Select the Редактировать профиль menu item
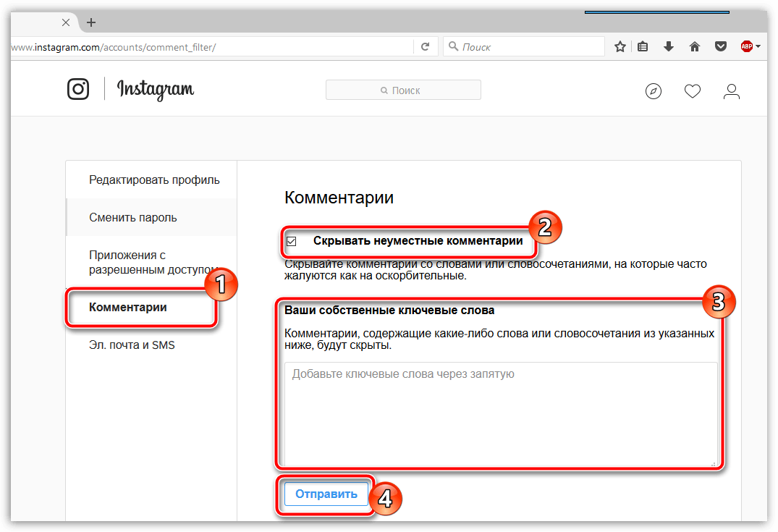 (154, 180)
